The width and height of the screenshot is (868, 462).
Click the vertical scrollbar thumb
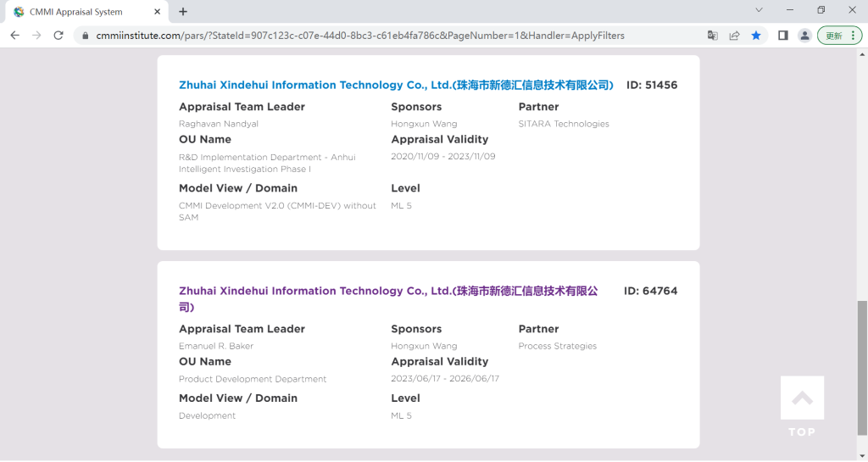(x=862, y=368)
